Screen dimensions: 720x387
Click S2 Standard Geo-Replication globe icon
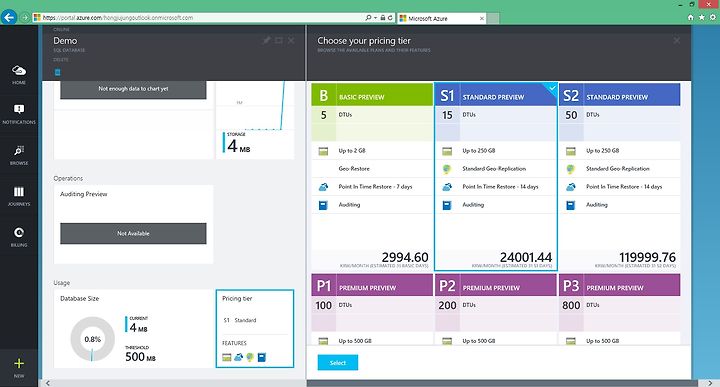pos(570,169)
